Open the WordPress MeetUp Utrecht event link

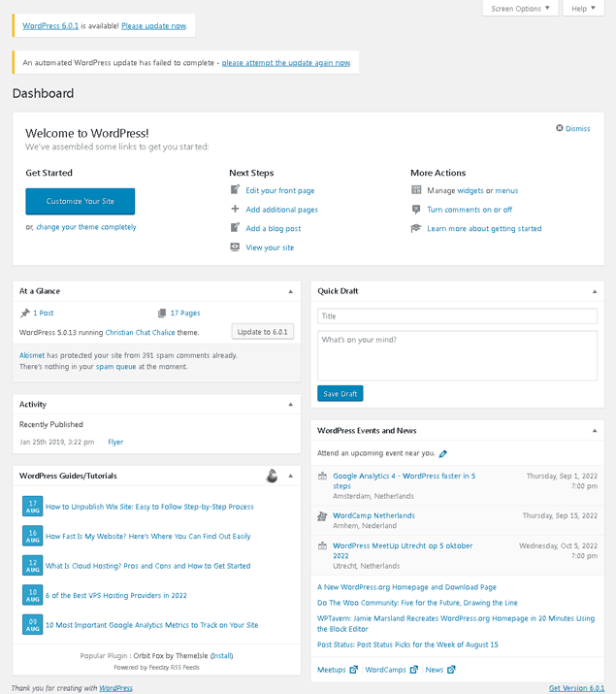[x=403, y=550]
